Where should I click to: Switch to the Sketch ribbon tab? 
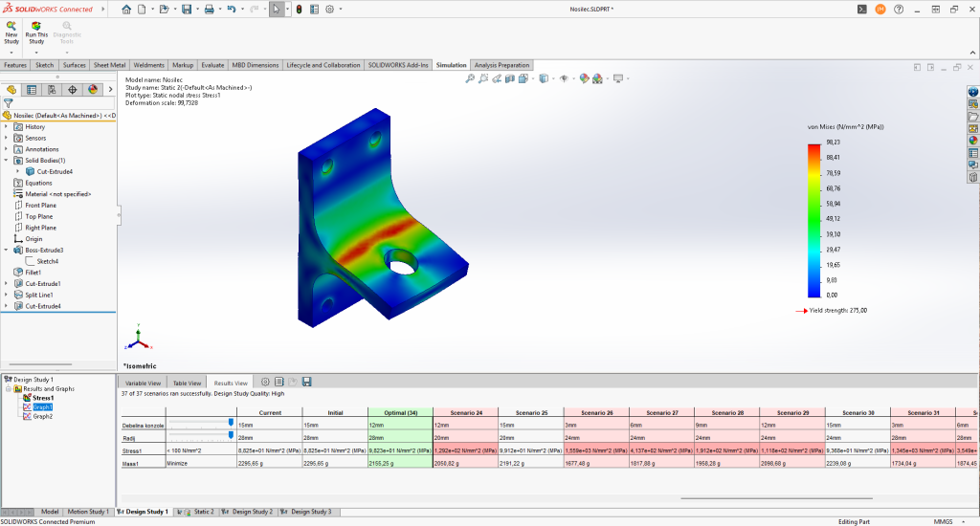[44, 65]
